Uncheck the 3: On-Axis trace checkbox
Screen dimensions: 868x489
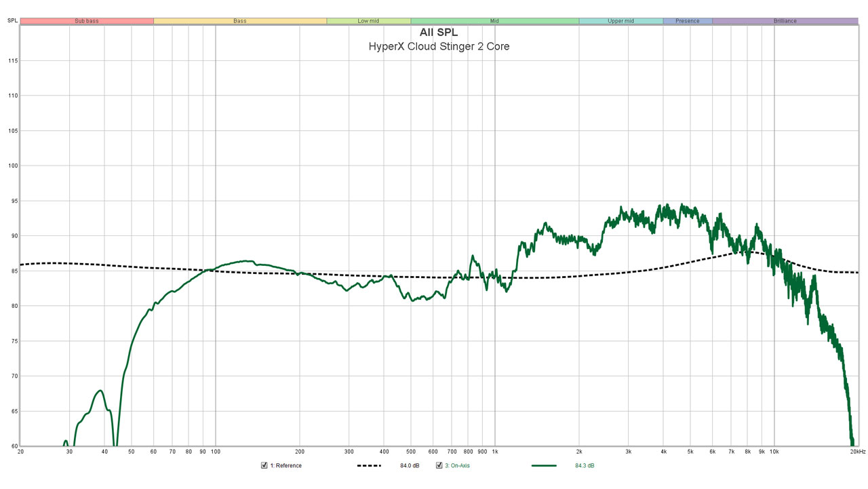(x=439, y=465)
